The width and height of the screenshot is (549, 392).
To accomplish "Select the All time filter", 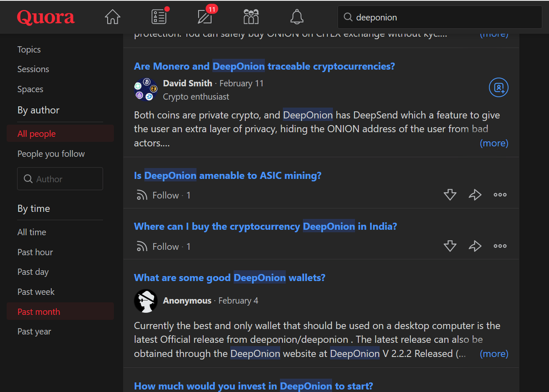I will pyautogui.click(x=32, y=232).
